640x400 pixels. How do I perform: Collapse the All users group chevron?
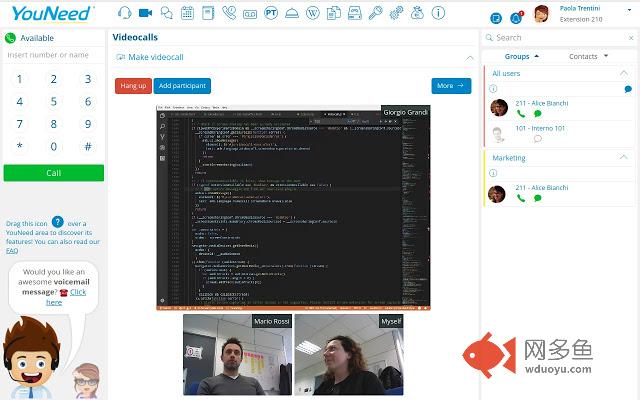624,73
